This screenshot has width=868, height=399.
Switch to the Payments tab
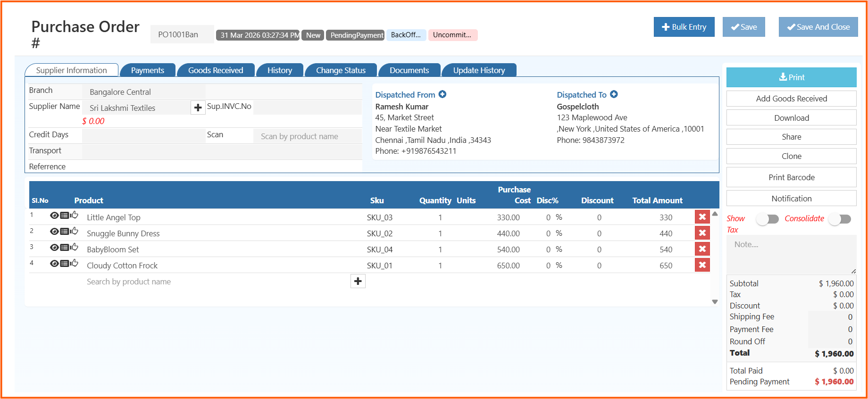[148, 70]
